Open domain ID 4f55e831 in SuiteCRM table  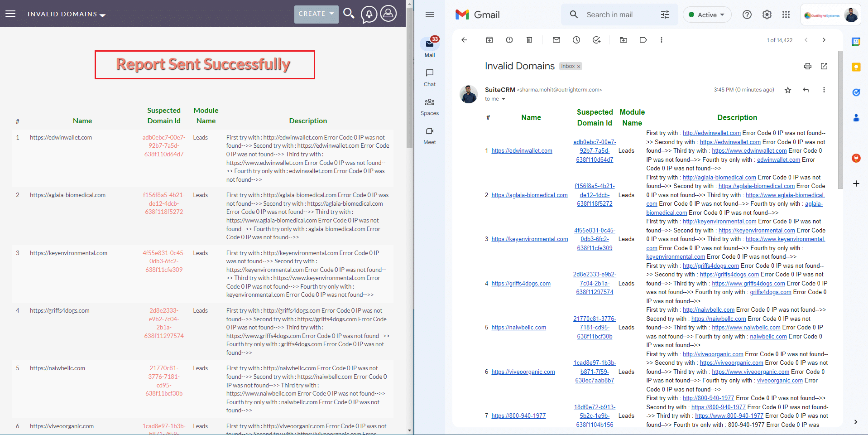[x=164, y=261]
